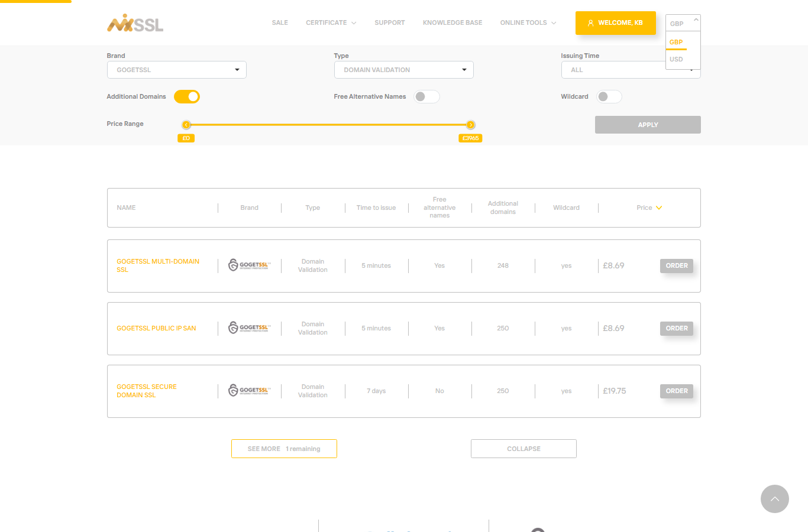Click the maximum price slider handle
808x532 pixels.
(471, 125)
